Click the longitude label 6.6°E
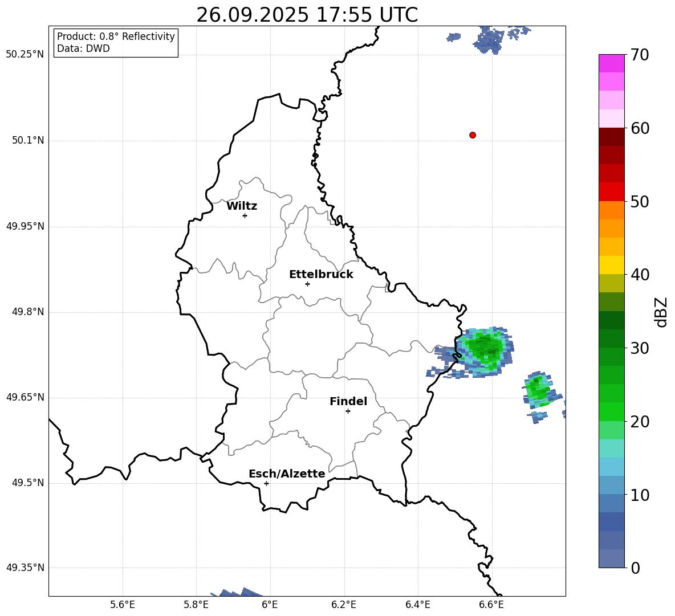This screenshot has height=616, width=675. tap(491, 605)
